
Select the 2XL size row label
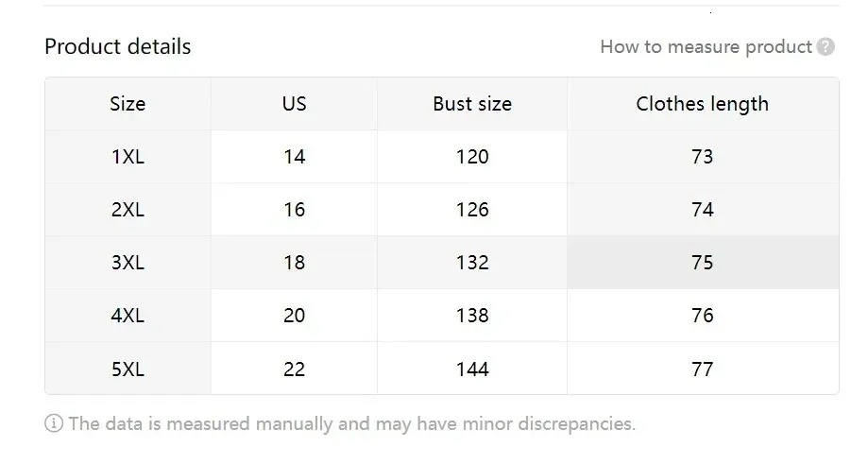tap(128, 210)
